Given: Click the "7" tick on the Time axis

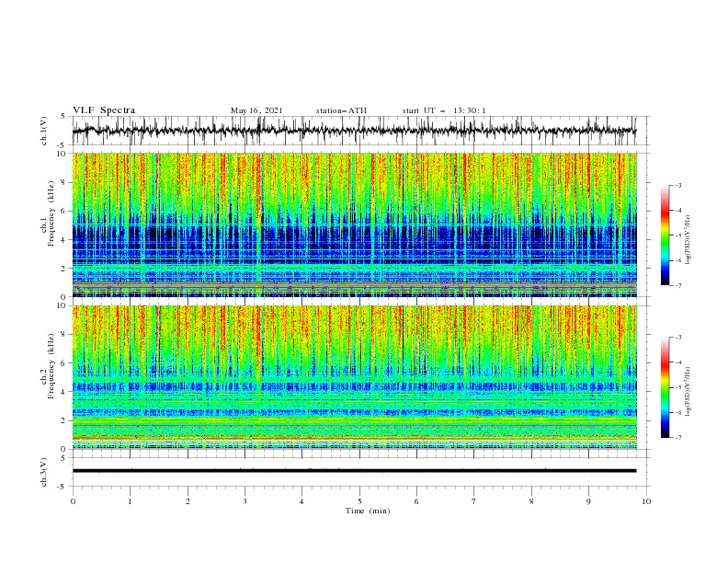Looking at the screenshot, I should point(474,501).
